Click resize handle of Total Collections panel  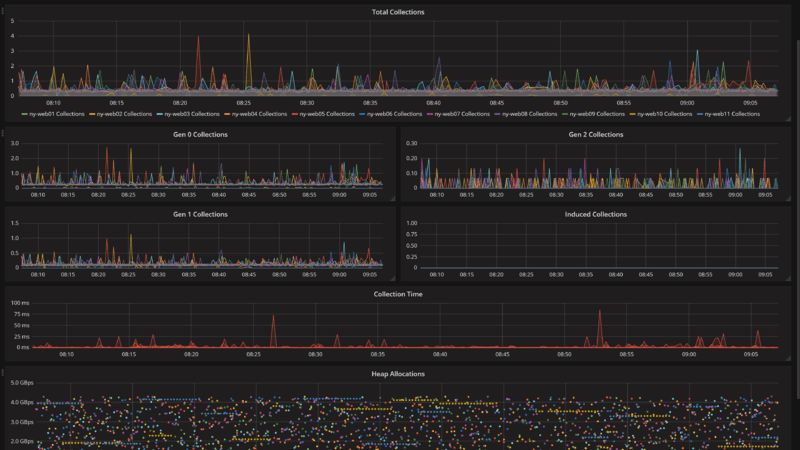[788, 118]
